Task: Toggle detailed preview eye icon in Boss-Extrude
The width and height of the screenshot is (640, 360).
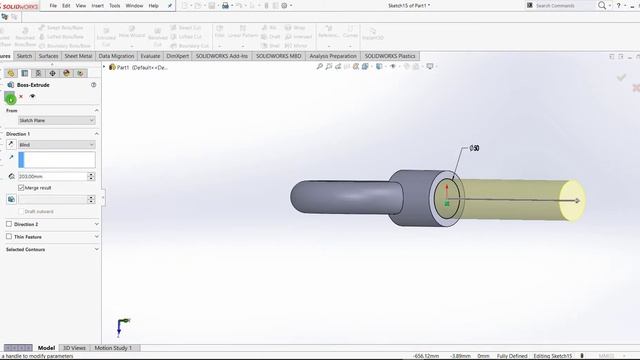Action: 33,96
